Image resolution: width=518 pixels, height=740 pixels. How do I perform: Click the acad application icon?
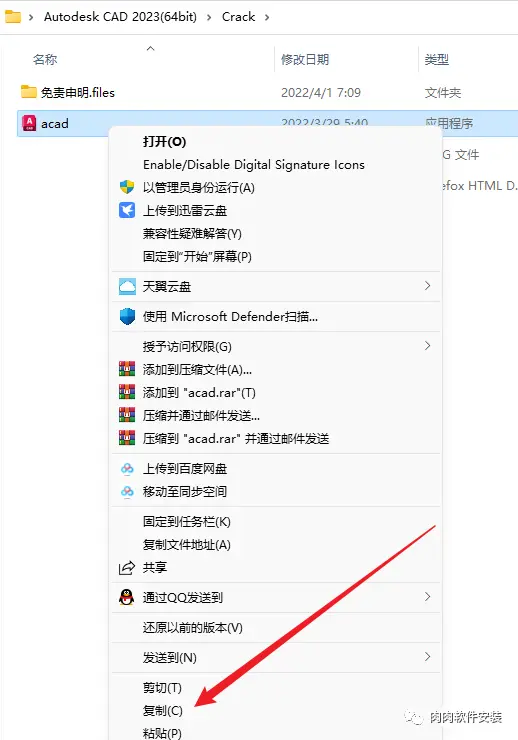29,123
